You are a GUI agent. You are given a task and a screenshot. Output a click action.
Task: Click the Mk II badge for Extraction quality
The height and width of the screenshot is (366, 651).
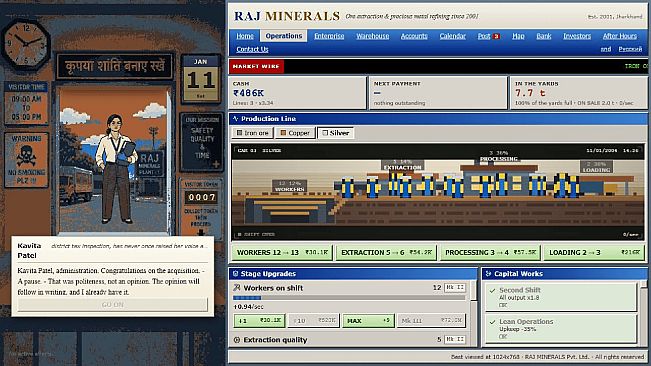click(455, 339)
